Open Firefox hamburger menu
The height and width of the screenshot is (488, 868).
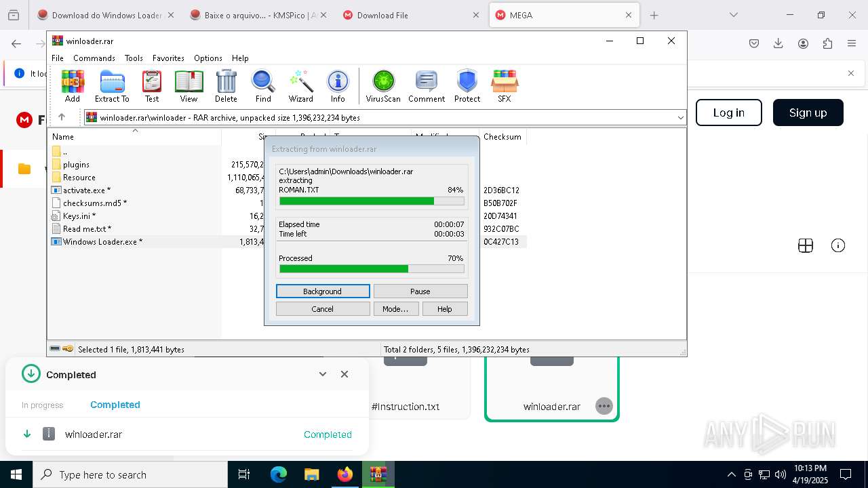[x=852, y=43]
